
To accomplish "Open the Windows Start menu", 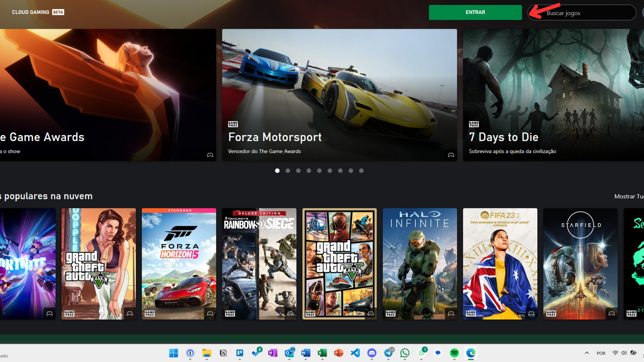I will [173, 353].
